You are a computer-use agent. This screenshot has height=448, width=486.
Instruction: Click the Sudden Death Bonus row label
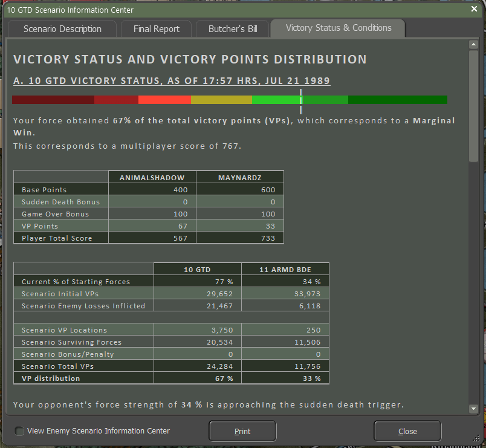(x=60, y=202)
